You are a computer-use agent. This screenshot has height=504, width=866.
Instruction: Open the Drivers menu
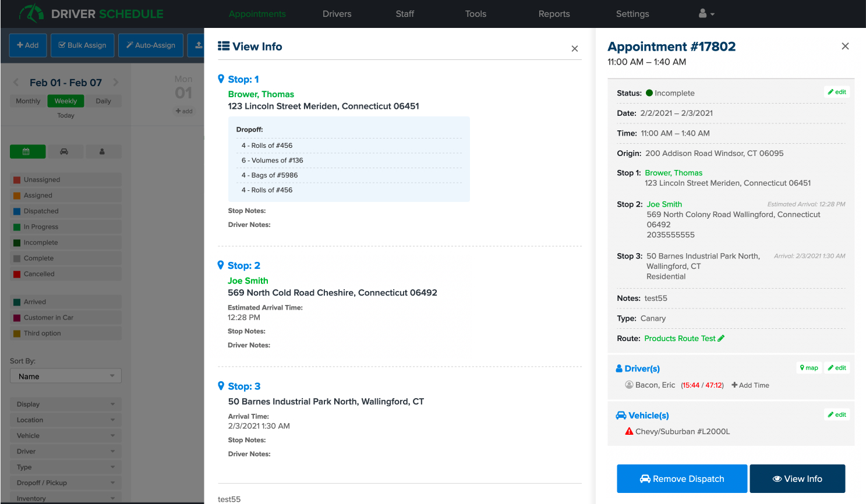(337, 14)
